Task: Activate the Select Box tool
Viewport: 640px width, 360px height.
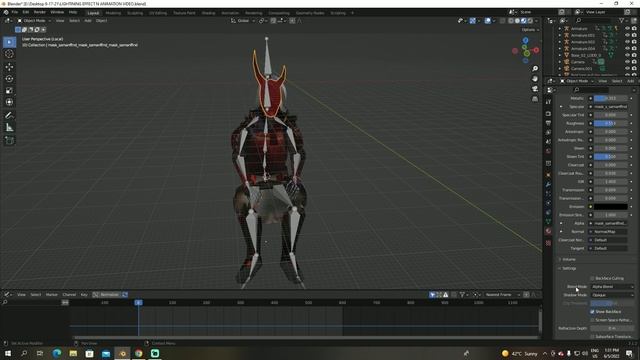Action: [x=9, y=42]
